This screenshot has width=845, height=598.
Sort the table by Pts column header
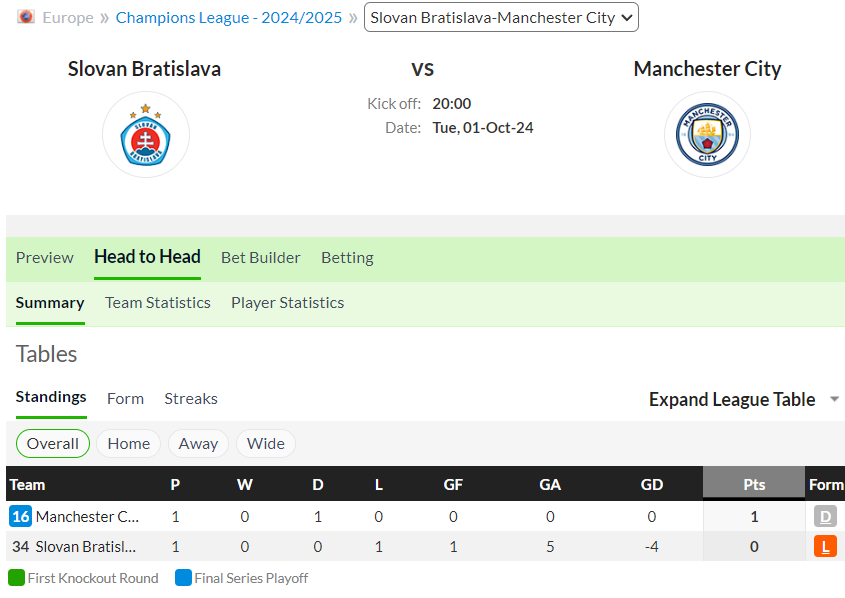coord(754,484)
